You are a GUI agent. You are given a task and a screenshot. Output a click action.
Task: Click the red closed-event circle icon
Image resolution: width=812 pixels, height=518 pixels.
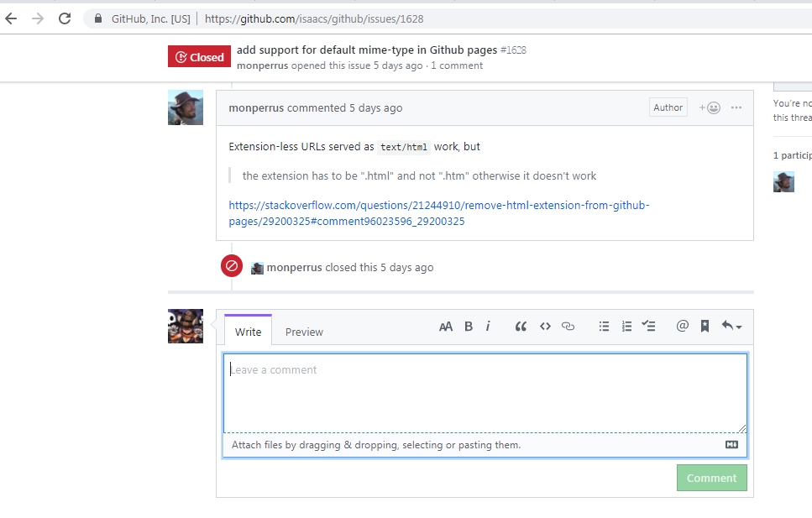[x=232, y=266]
